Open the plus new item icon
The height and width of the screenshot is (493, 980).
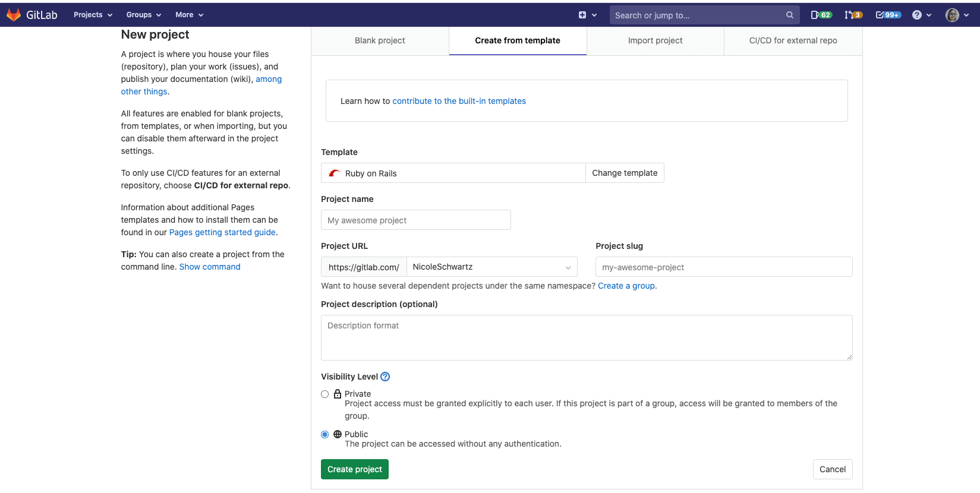(582, 15)
